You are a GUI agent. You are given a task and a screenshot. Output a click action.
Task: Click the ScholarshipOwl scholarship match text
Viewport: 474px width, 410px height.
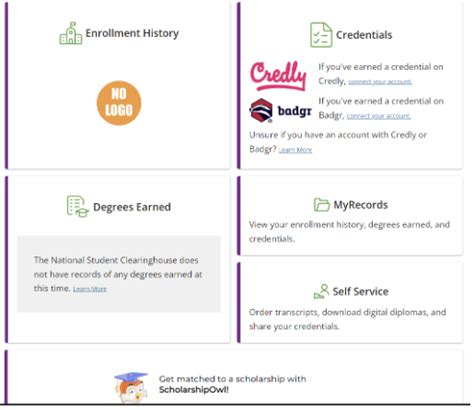tap(232, 384)
